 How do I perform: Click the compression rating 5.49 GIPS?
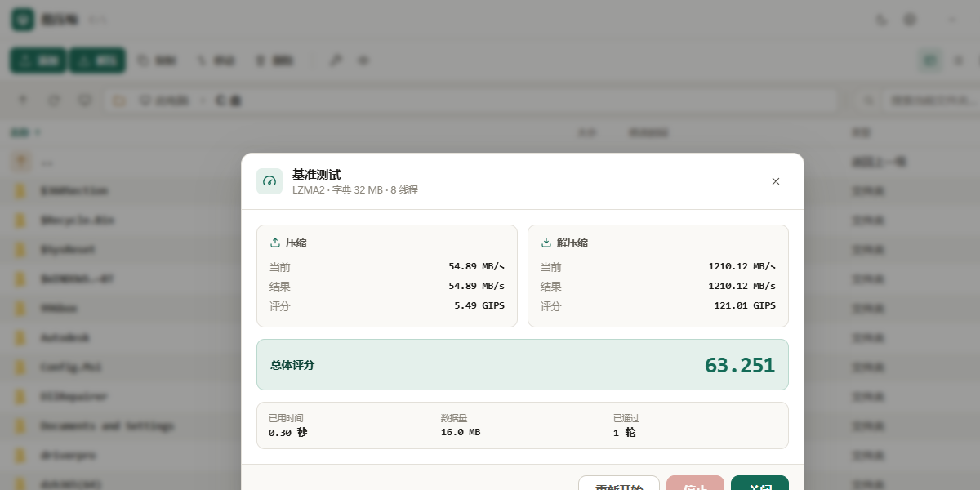[x=479, y=305]
